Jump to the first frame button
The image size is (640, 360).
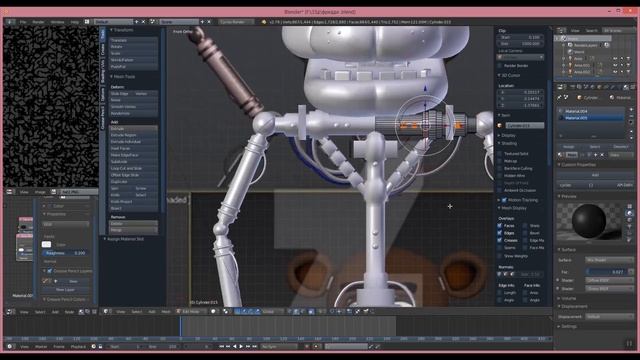tap(222, 347)
